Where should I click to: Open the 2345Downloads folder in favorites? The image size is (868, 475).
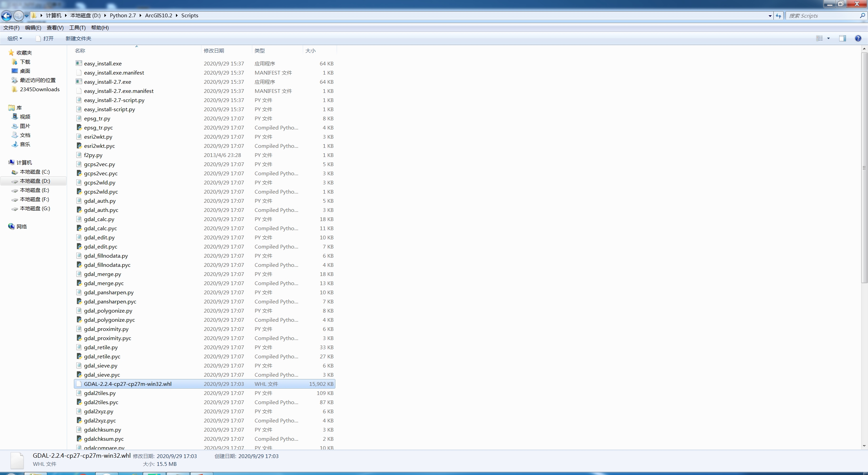click(40, 89)
